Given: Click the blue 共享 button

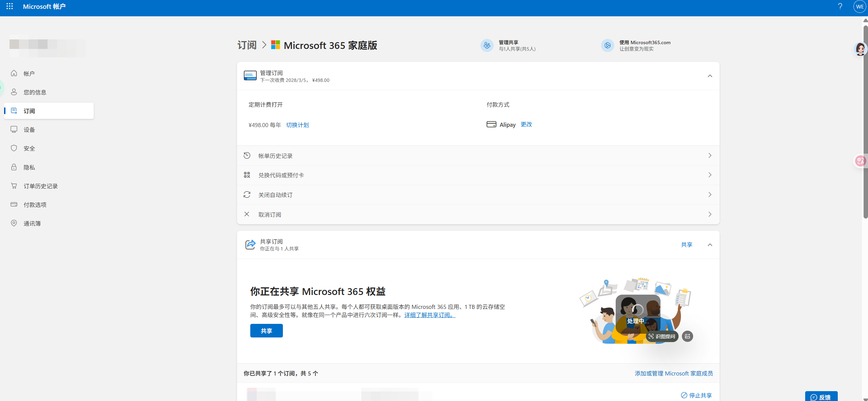Looking at the screenshot, I should [266, 331].
